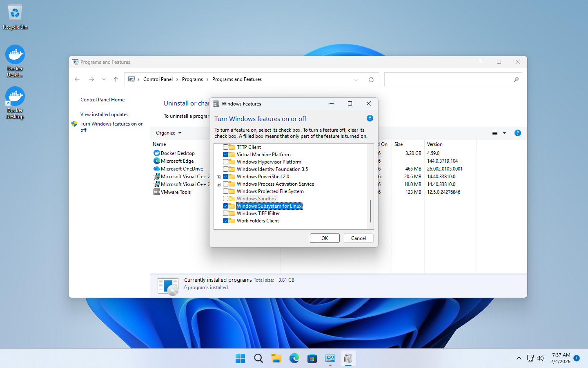Image resolution: width=588 pixels, height=368 pixels.
Task: Uncheck the Windows Subsystem for Linux checkbox
Action: [225, 206]
